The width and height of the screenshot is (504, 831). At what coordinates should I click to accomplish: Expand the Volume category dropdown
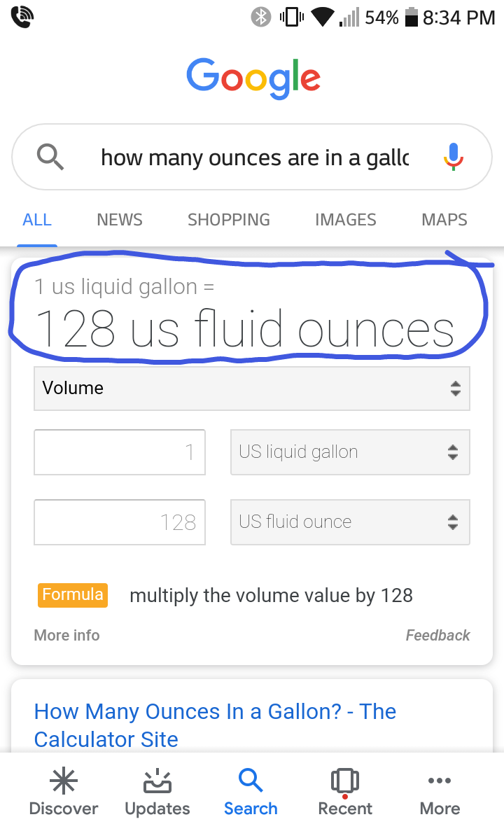tap(252, 389)
